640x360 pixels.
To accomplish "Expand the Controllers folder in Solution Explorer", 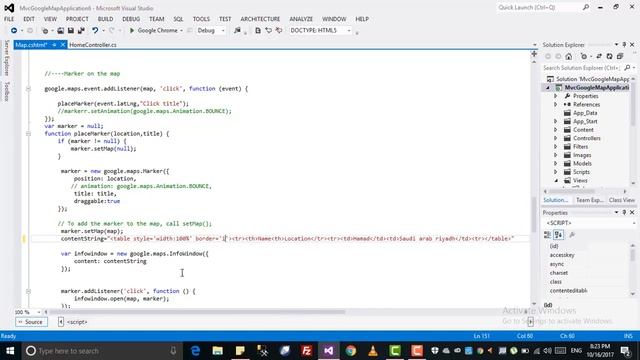I will click(x=556, y=138).
